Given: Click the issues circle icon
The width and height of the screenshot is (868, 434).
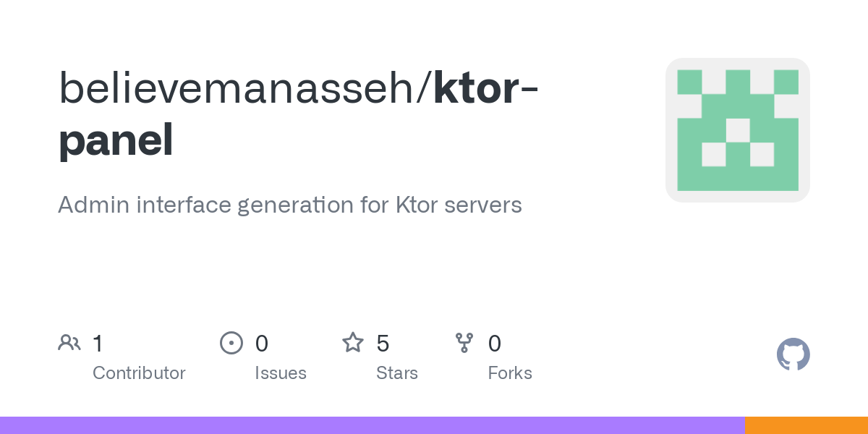Looking at the screenshot, I should point(231,343).
